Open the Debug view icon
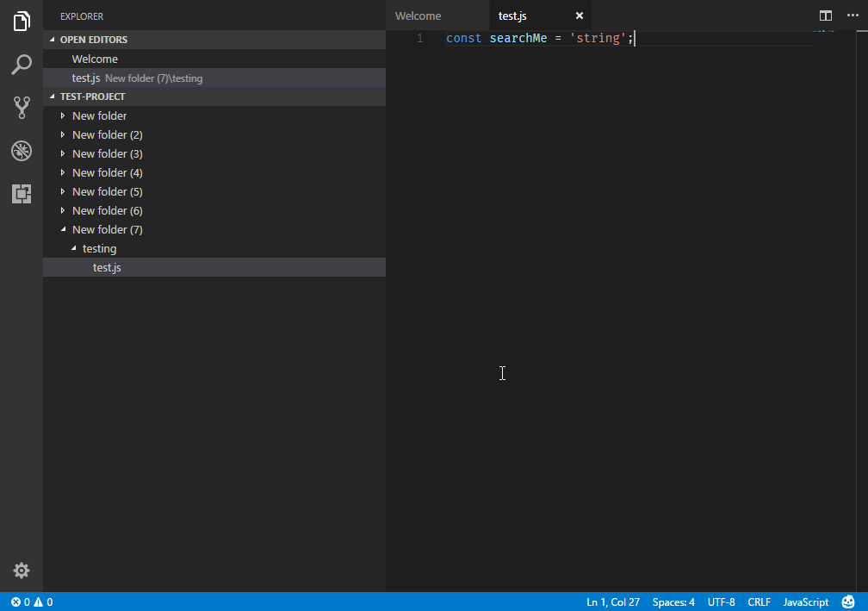This screenshot has width=868, height=611. tap(22, 150)
